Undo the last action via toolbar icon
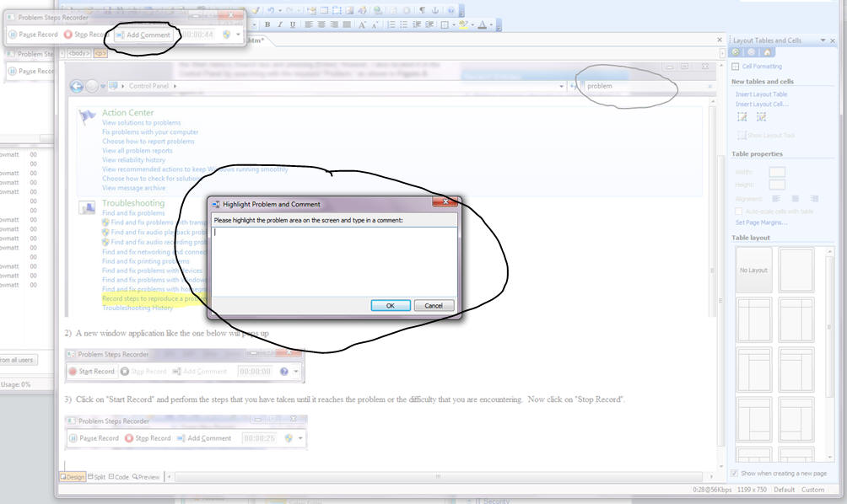847x504 pixels. click(x=271, y=10)
